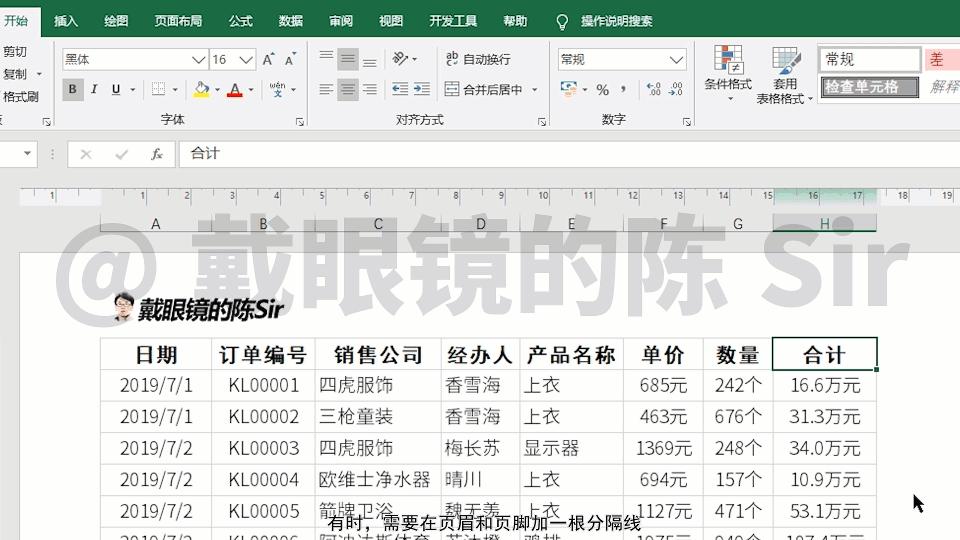Click Increase Indent icon

point(422,89)
